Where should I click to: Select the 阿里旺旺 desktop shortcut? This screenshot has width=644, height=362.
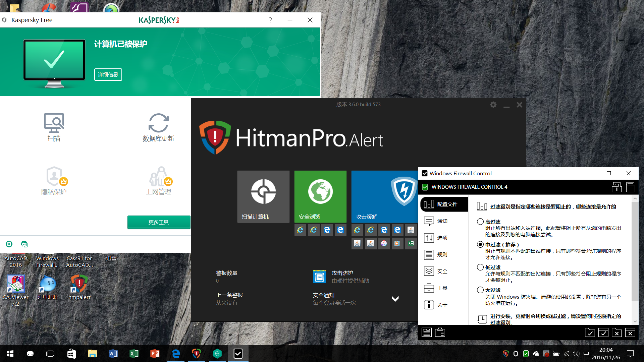[x=48, y=288]
